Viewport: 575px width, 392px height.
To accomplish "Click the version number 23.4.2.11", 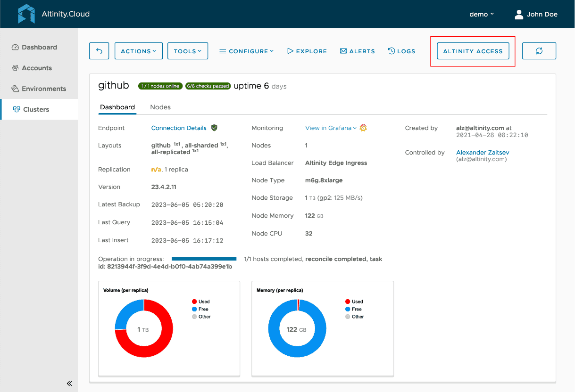I will click(x=164, y=187).
